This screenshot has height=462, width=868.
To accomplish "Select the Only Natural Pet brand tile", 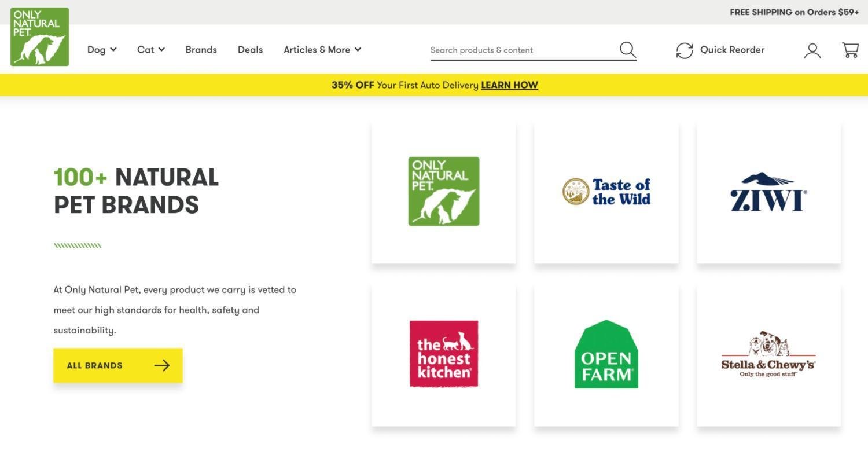I will 444,192.
